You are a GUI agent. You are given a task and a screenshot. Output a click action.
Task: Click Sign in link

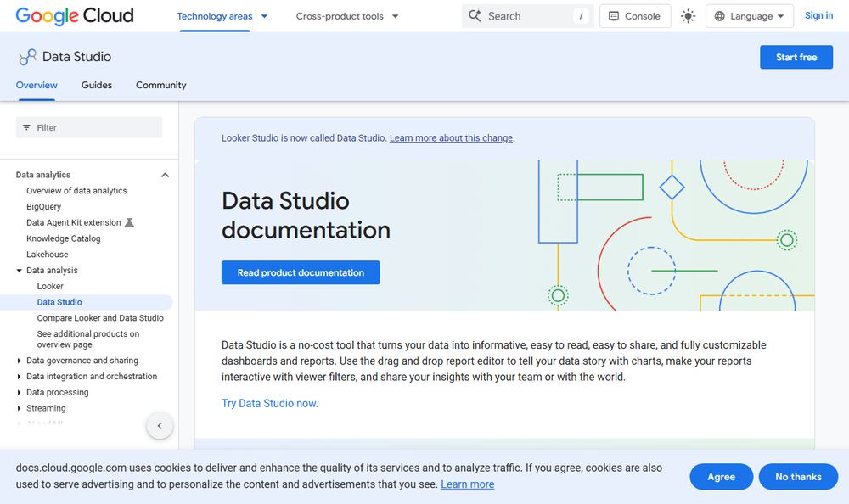point(818,16)
